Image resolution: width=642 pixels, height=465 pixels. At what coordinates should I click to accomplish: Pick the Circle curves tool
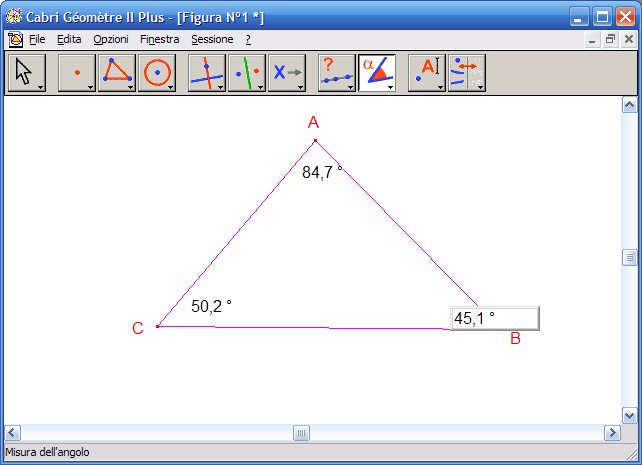coord(157,73)
